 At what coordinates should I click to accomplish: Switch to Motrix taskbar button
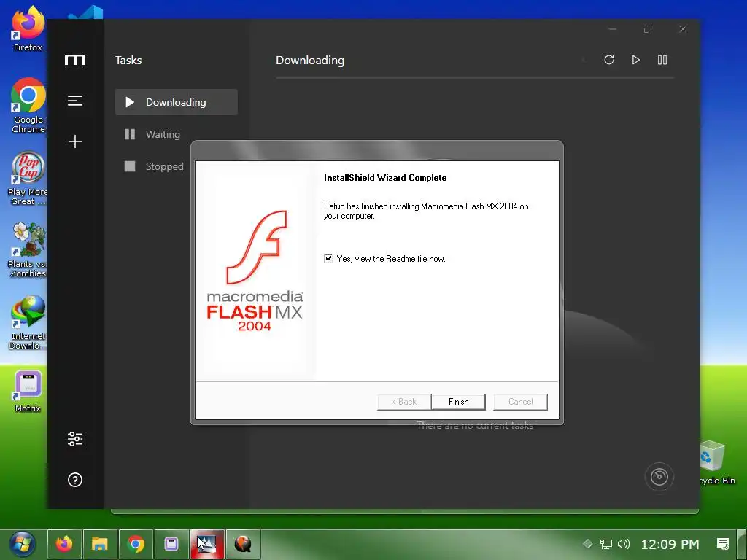[x=171, y=544]
